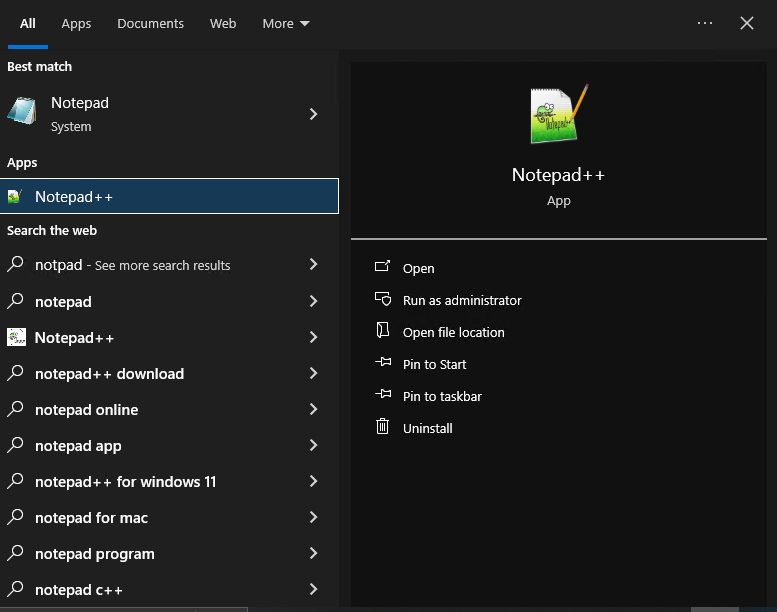The image size is (777, 612).
Task: Click the Uninstall trash can icon
Action: [x=382, y=426]
